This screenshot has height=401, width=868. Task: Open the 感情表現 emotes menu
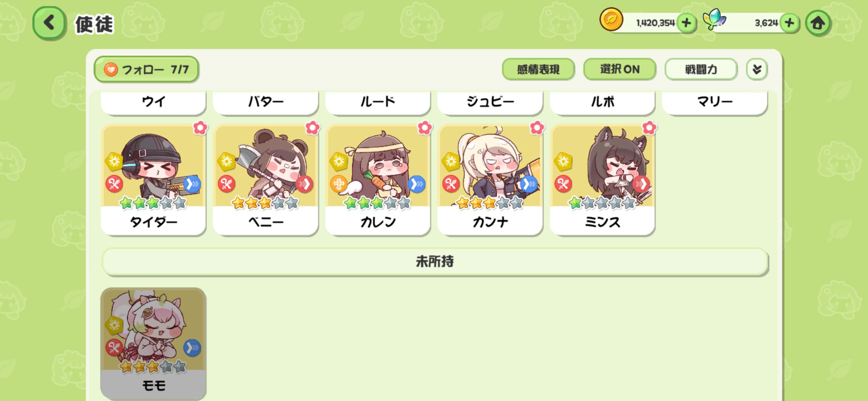[538, 69]
